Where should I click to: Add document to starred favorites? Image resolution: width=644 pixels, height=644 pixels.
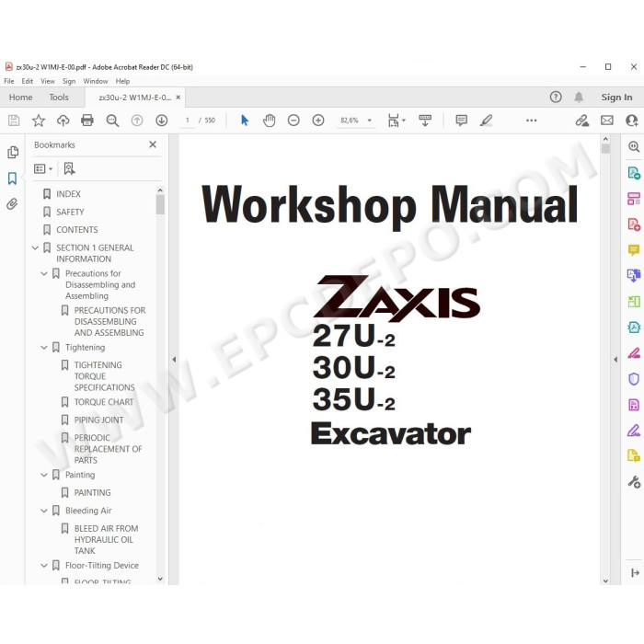pos(39,121)
